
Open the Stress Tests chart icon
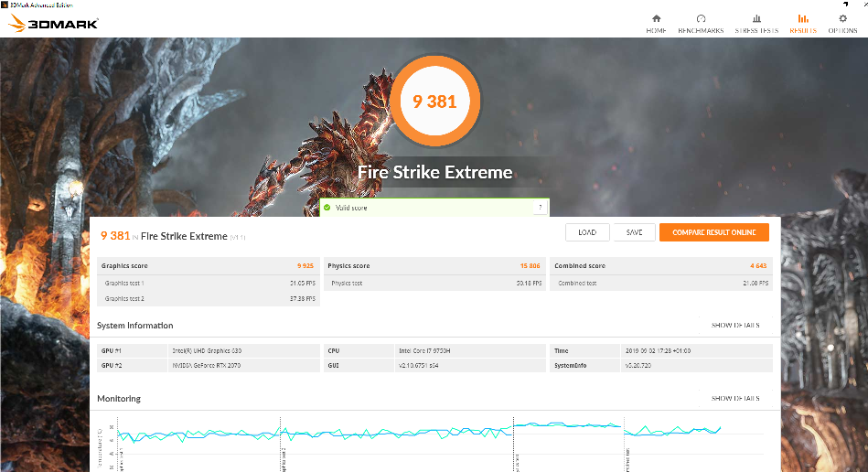pos(756,18)
